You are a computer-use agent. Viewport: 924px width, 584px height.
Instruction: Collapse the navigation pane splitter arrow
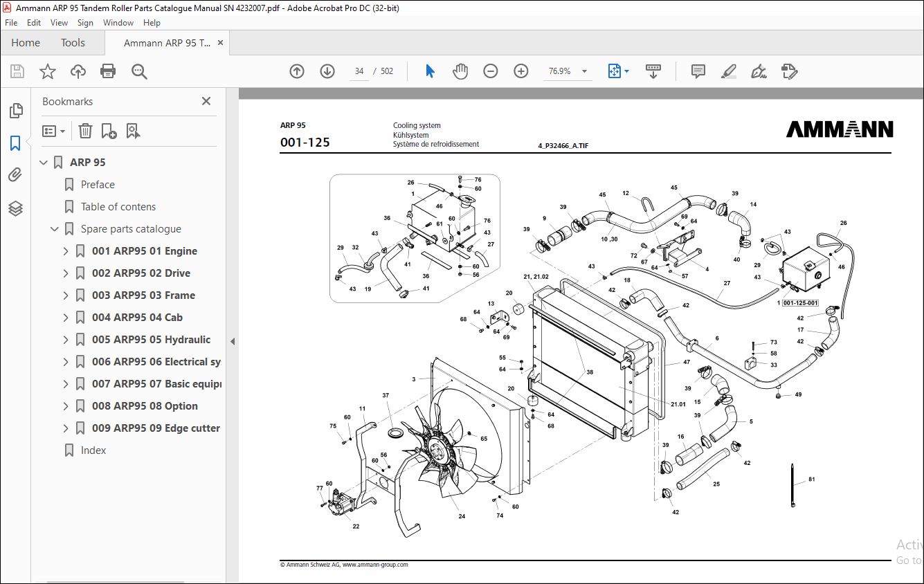click(x=233, y=341)
